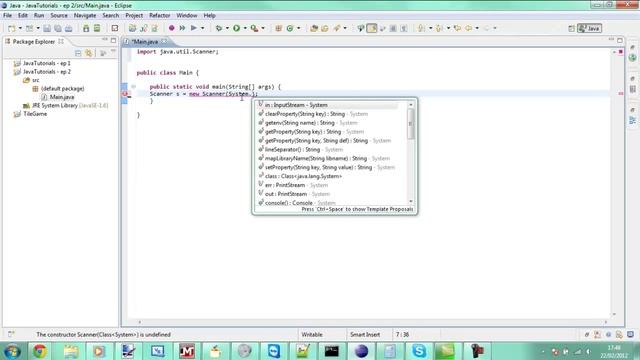Open the Back navigation history dropdown
The height and width of the screenshot is (360, 640).
pos(477,28)
